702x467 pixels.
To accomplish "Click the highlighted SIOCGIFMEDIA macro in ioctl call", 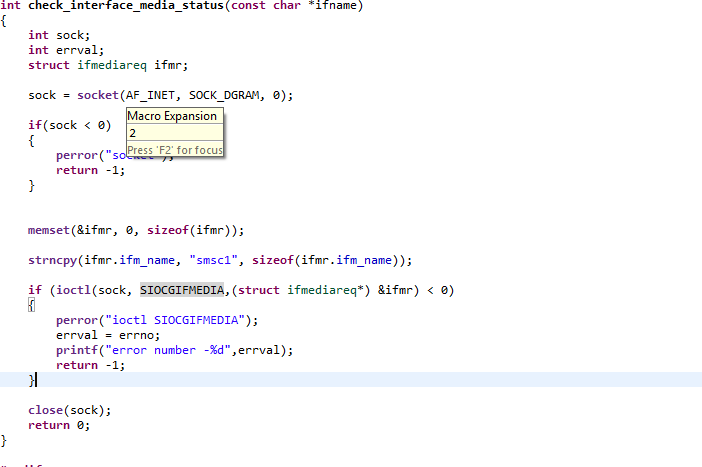I will (182, 290).
